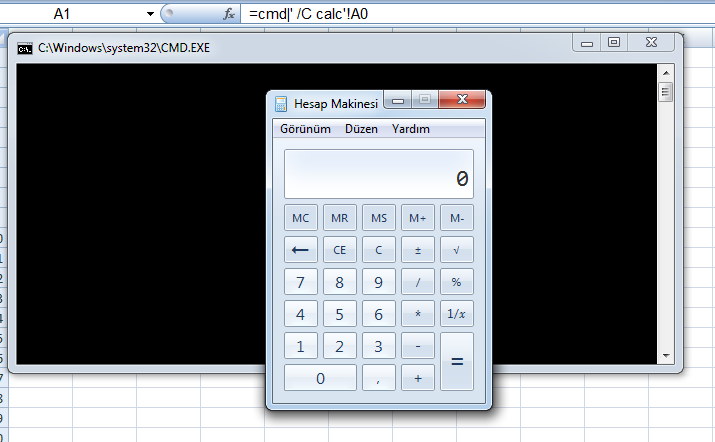The image size is (715, 442).
Task: Click the decimal comma key
Action: coord(378,378)
